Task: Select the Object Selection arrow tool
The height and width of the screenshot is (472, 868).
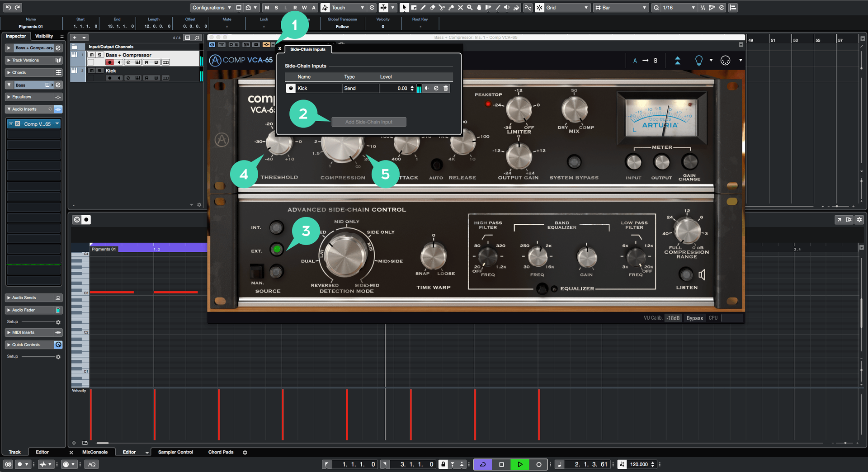Action: click(404, 8)
